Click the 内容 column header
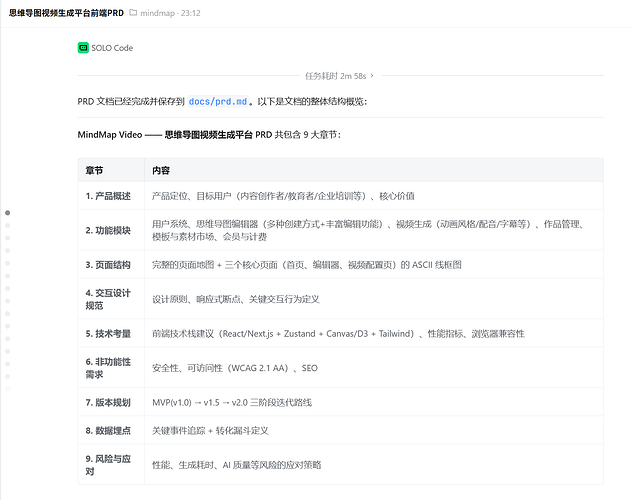Viewport: 632px width, 500px height. click(161, 170)
